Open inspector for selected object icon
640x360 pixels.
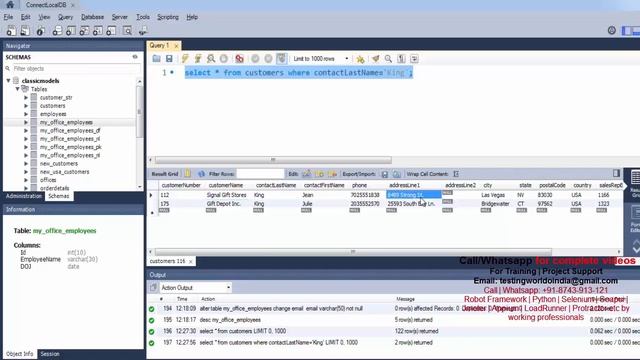[40, 31]
